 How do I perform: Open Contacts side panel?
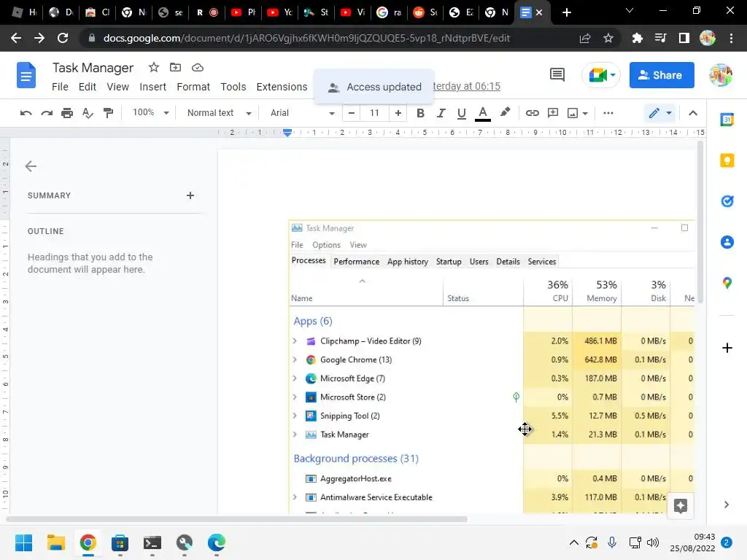(727, 242)
